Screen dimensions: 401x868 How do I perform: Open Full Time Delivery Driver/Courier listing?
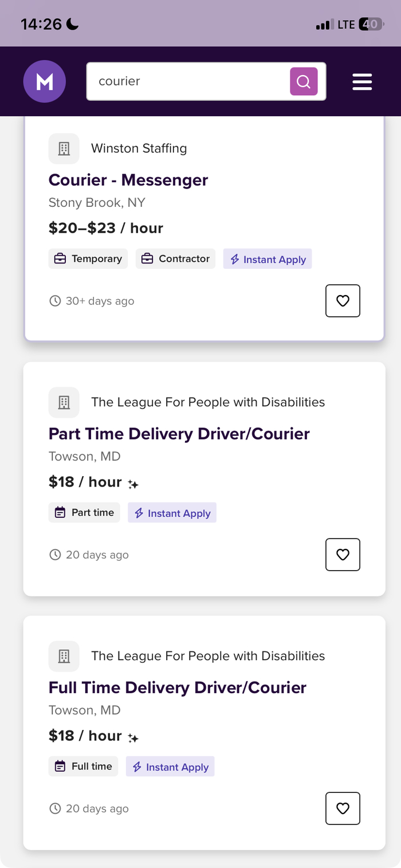[178, 688]
